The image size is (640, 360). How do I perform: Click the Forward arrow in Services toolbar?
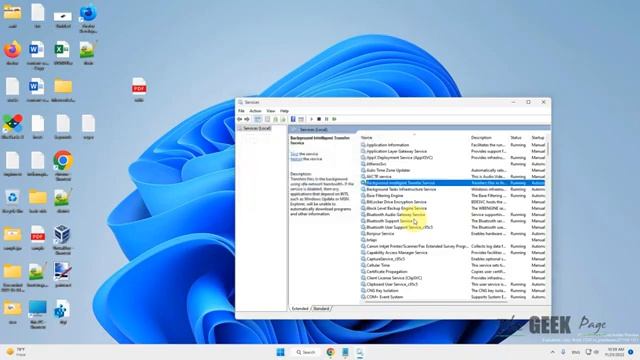click(x=247, y=119)
